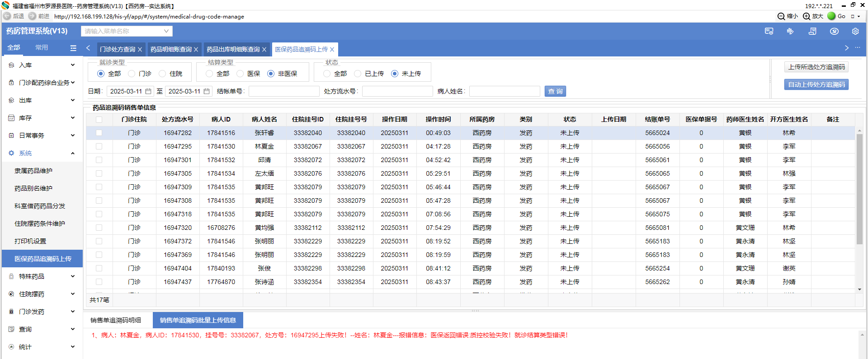Click the 病人姓名 input field

505,91
